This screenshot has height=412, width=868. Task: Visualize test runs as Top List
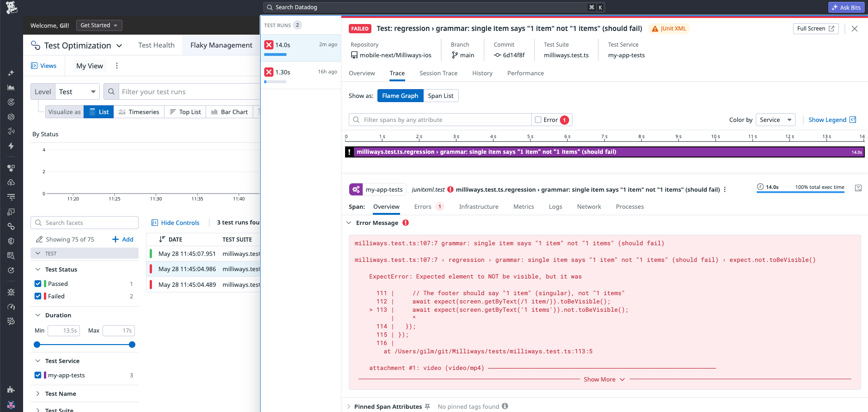tap(185, 112)
